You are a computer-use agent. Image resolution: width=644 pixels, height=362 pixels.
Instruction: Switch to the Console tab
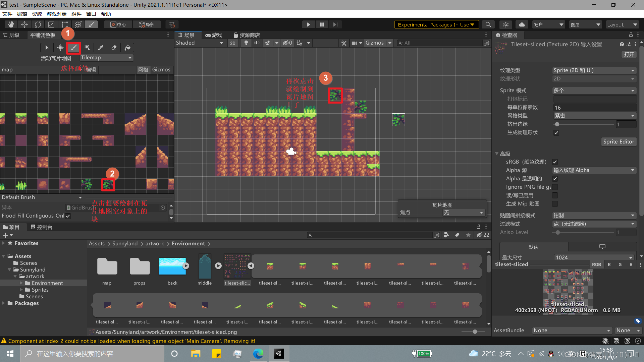(x=42, y=227)
